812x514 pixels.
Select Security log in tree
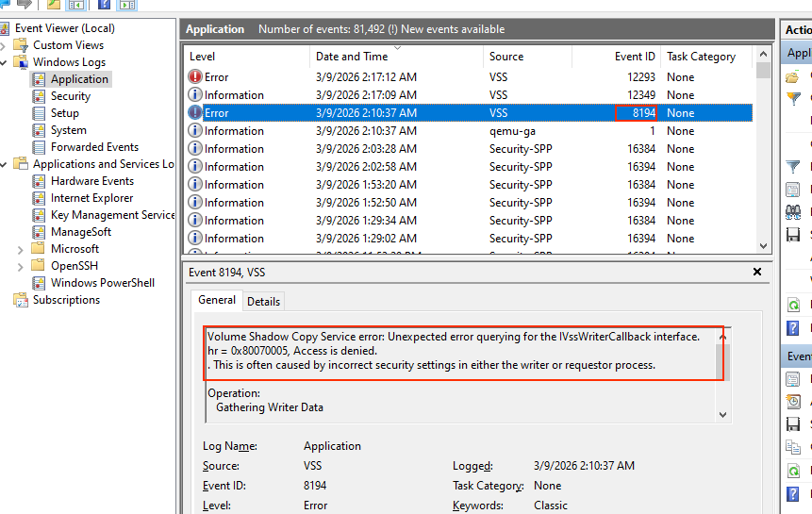click(x=71, y=96)
